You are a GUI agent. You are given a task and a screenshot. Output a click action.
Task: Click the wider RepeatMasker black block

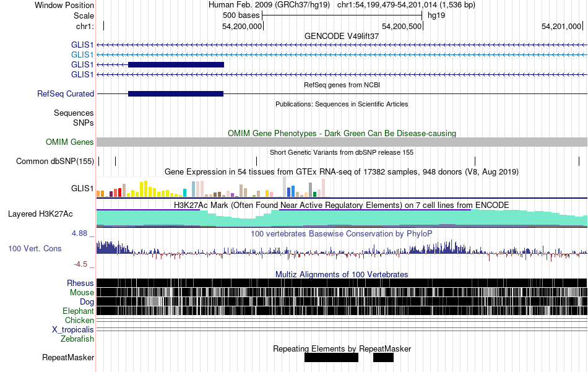tap(331, 357)
